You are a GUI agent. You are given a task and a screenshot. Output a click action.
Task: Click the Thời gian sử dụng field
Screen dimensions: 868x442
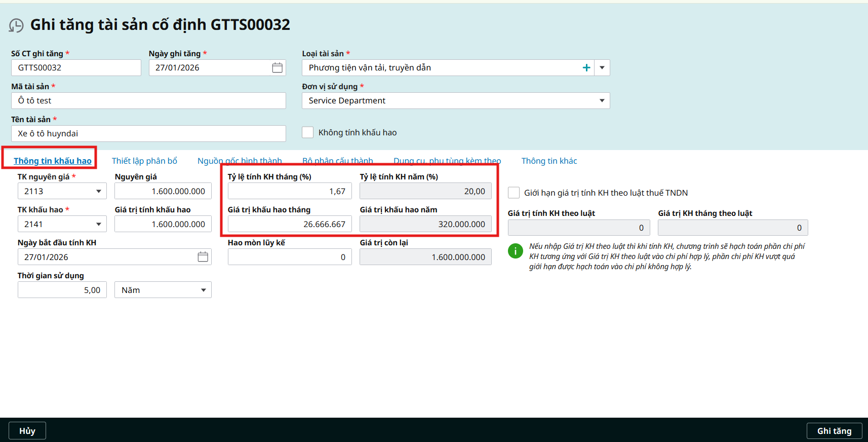[62, 290]
